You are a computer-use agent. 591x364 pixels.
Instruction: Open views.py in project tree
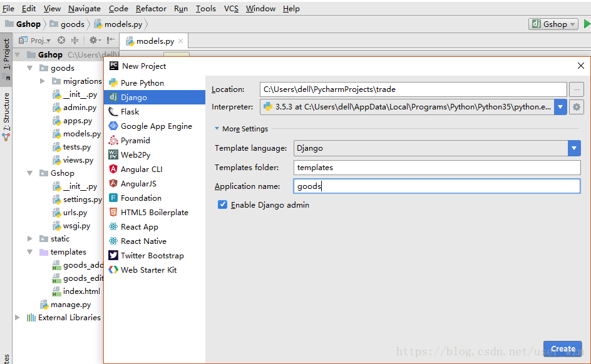click(73, 160)
